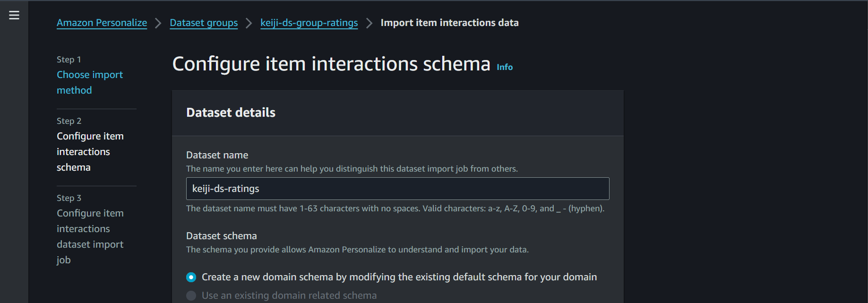
Task: Click the chevron after keiji-ds-group-ratings breadcrumb
Action: pyautogui.click(x=369, y=23)
